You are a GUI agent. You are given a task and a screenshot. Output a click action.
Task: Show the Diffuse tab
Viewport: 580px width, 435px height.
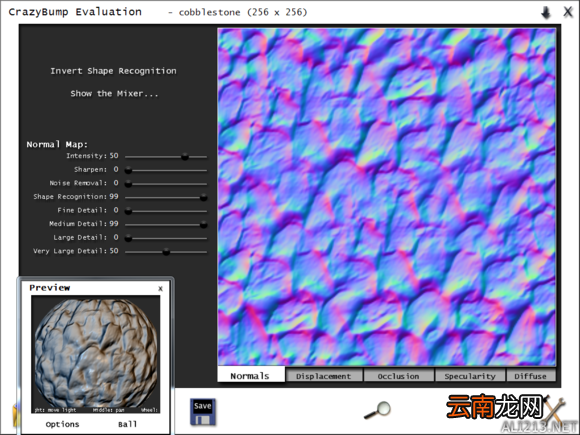click(x=530, y=376)
